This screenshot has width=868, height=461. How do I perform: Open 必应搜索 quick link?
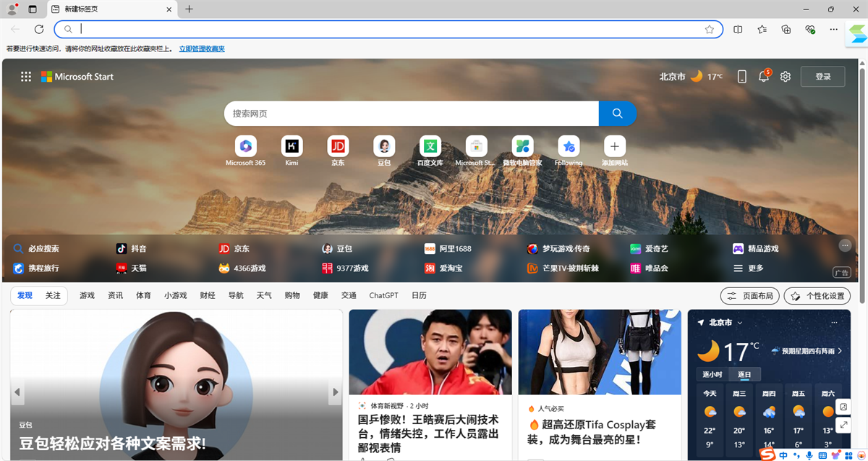point(36,248)
